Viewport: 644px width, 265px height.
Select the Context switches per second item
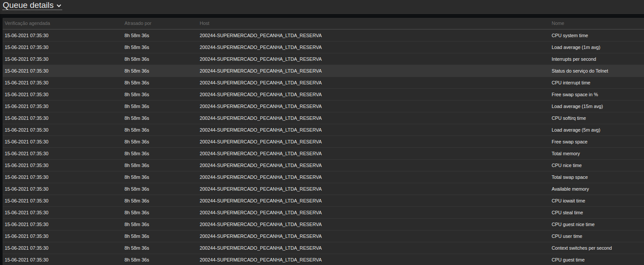pyautogui.click(x=581, y=248)
